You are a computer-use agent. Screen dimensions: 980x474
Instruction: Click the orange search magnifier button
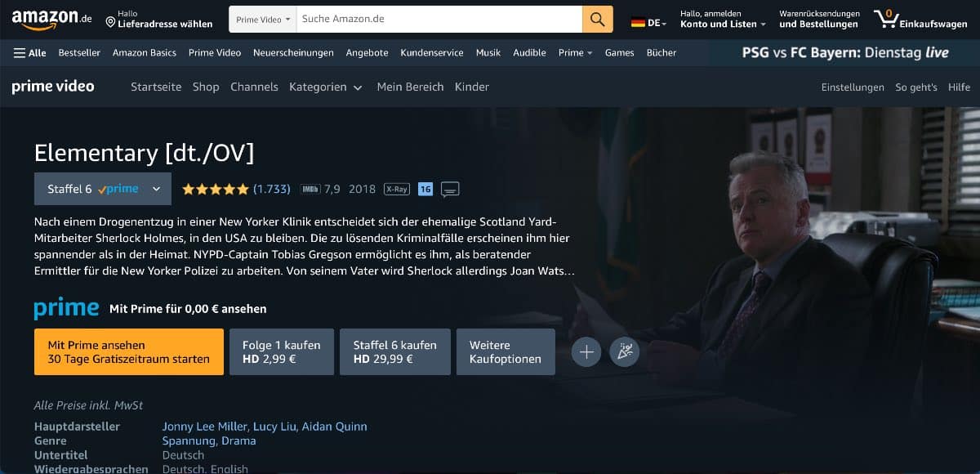click(597, 19)
